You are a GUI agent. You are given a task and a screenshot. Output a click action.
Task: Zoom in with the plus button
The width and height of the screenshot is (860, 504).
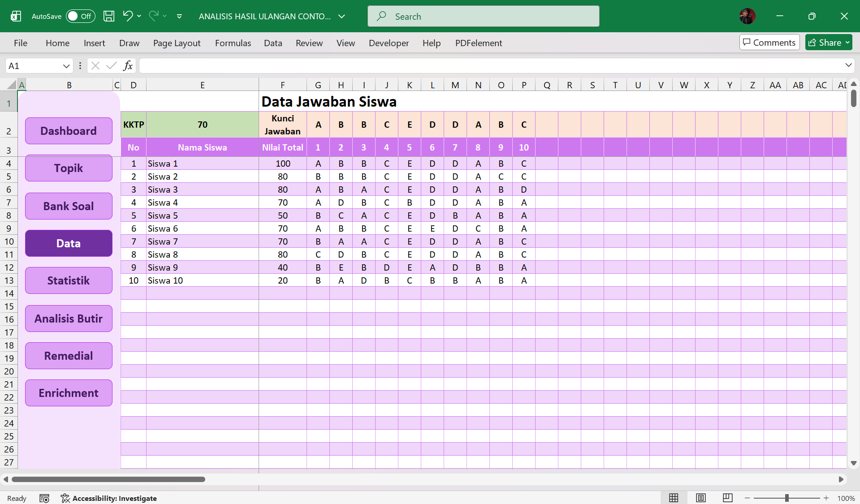826,498
